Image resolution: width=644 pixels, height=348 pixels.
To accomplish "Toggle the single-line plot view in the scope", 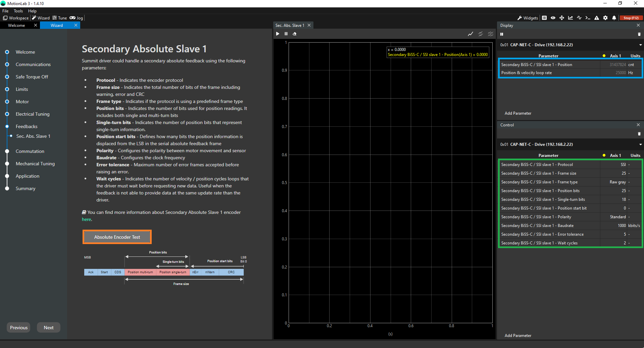I will [470, 34].
